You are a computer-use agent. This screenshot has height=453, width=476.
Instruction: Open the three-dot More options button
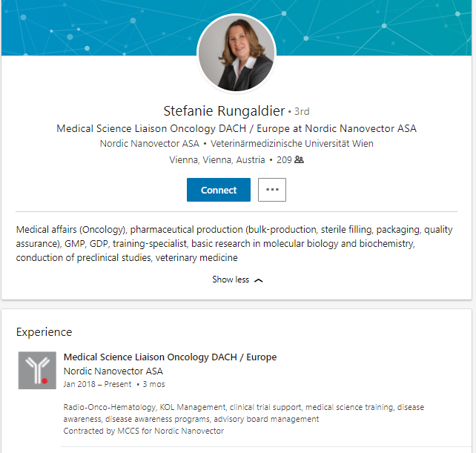272,190
